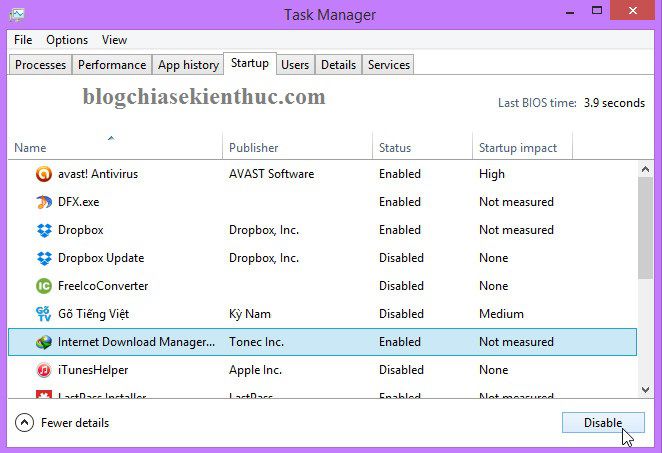Viewport: 662px width, 453px height.
Task: Sort by Startup impact column header
Action: coord(522,146)
